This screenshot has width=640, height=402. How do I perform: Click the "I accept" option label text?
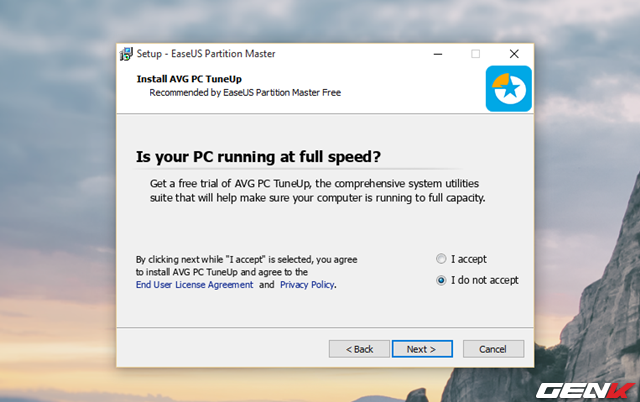(469, 259)
